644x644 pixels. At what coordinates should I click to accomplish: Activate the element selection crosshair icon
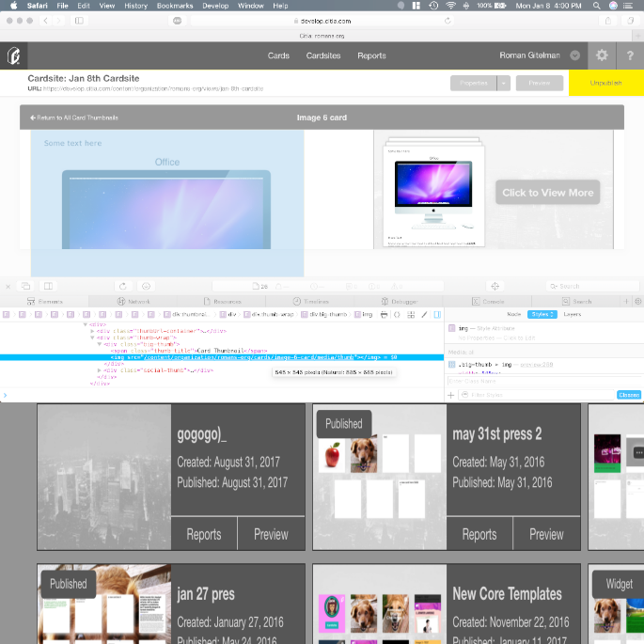tap(495, 286)
